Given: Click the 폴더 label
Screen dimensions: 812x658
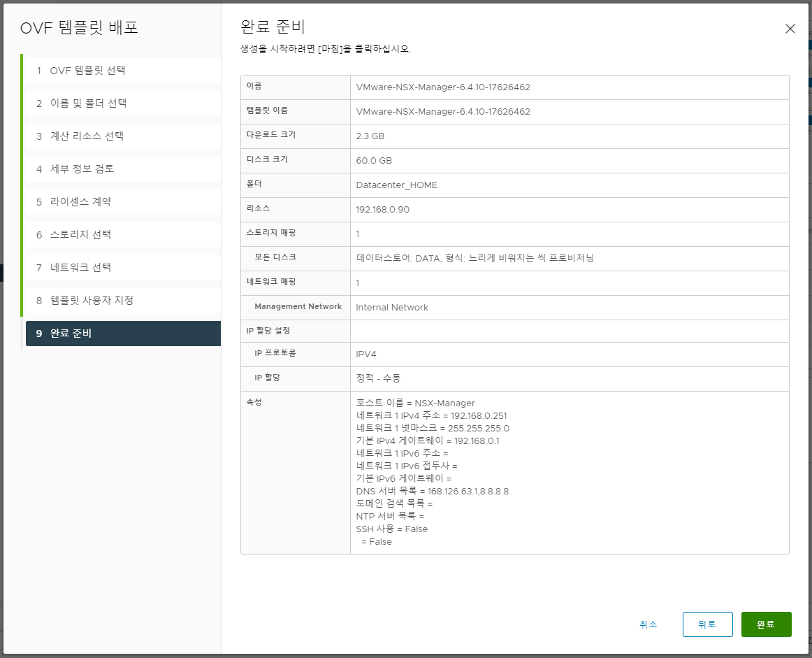Looking at the screenshot, I should tap(254, 184).
